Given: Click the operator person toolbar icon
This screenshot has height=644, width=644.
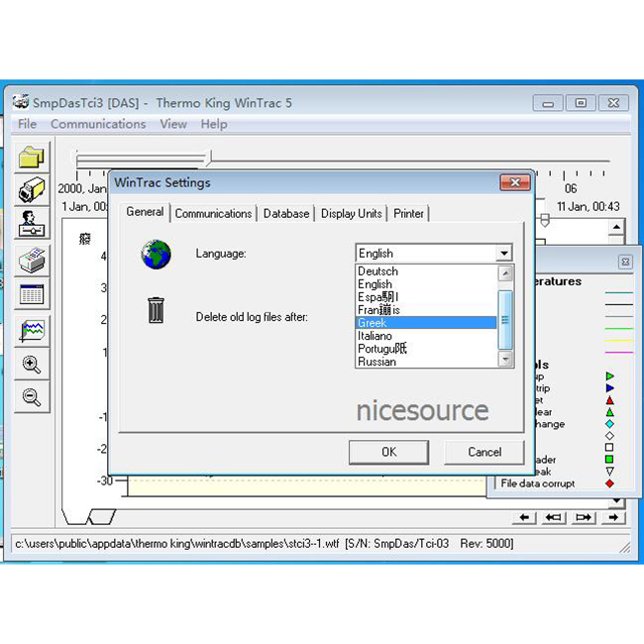Looking at the screenshot, I should [32, 224].
